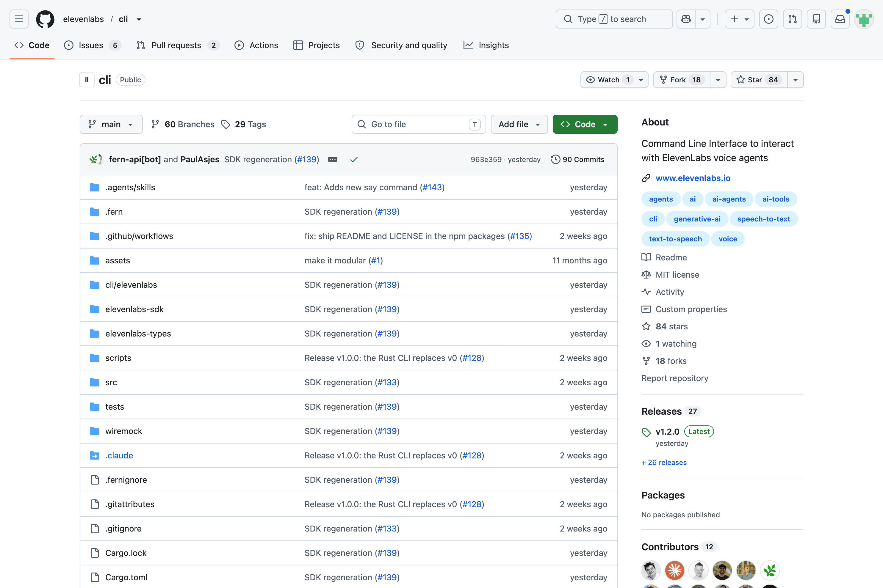Open the Add file dropdown
The image size is (883, 588).
[519, 124]
